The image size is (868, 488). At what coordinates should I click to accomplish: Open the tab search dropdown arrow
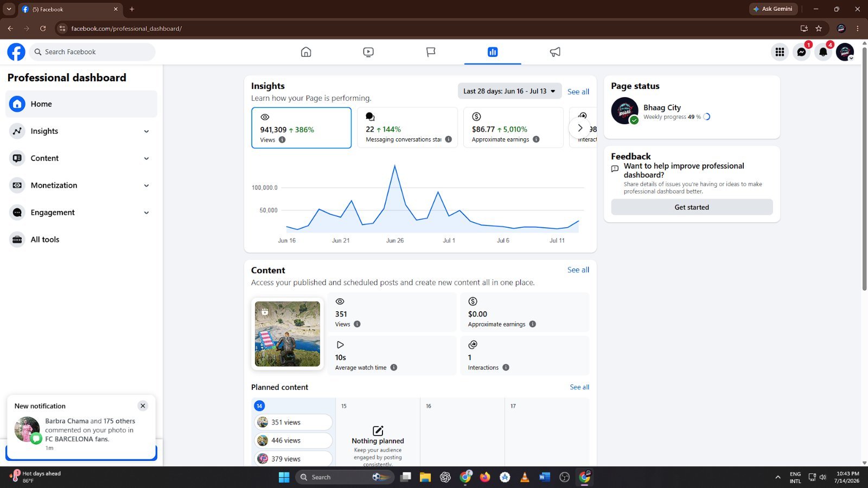pyautogui.click(x=9, y=9)
